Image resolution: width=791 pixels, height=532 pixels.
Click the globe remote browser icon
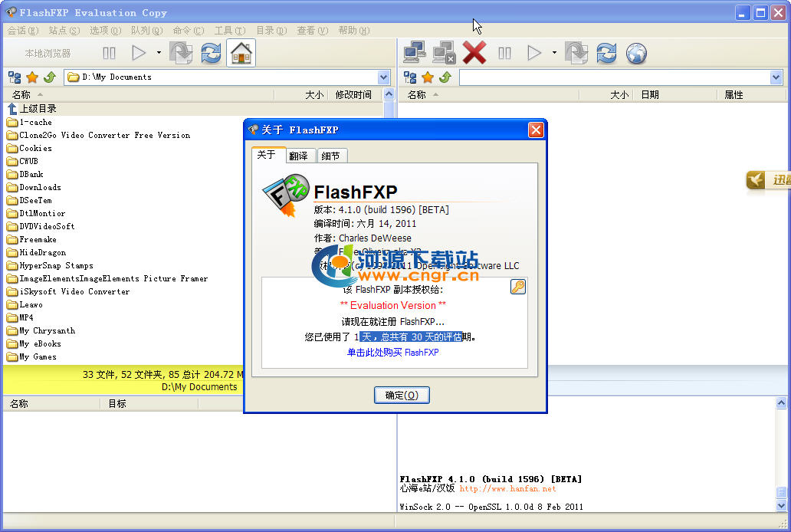click(x=637, y=53)
